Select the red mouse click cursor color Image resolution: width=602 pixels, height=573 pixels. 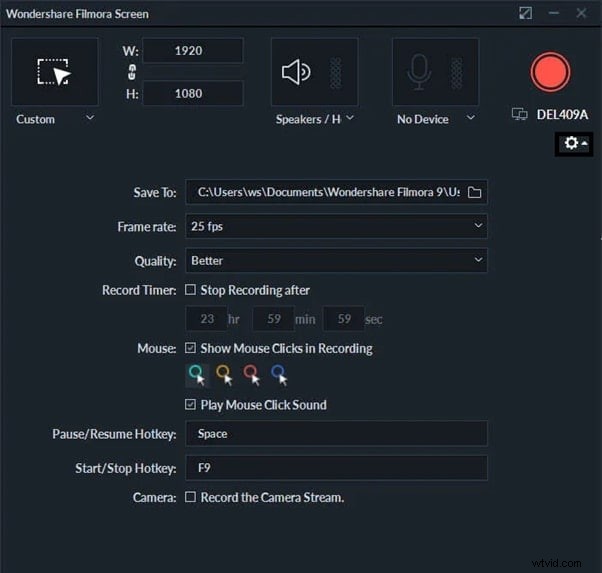252,375
